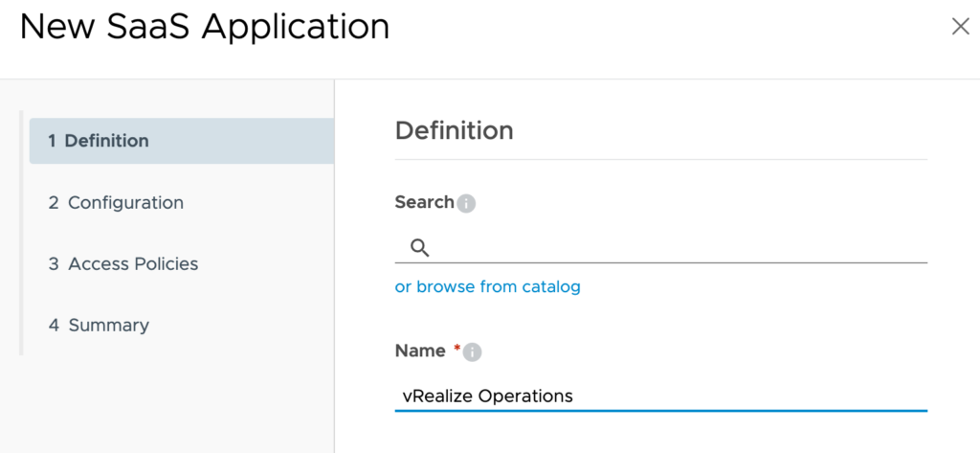Click the red required asterisk by Name

click(x=457, y=350)
